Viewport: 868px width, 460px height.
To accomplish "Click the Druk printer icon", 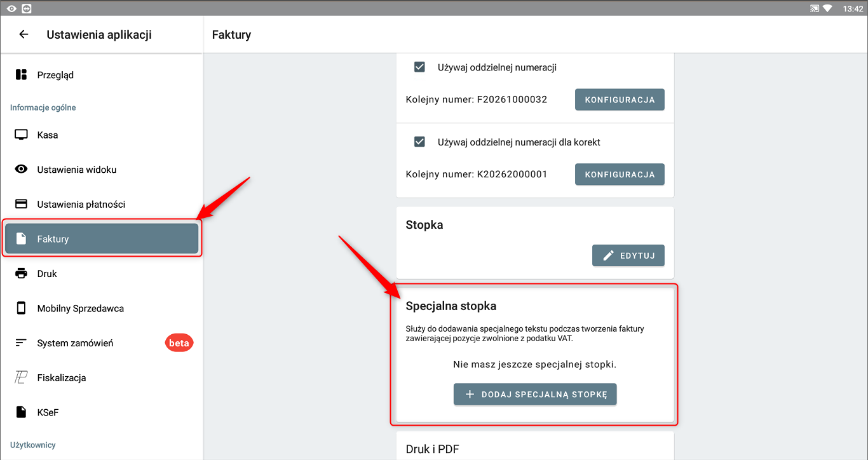I will click(21, 273).
